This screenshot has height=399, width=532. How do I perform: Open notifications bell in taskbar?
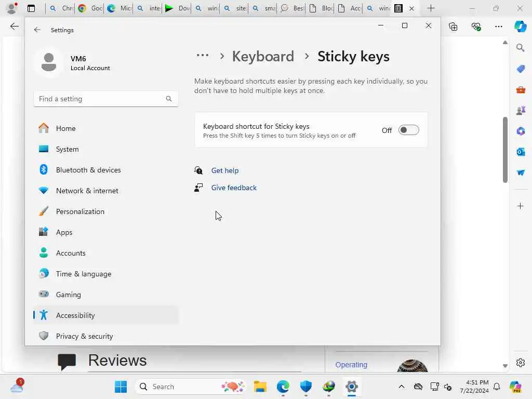pyautogui.click(x=497, y=387)
